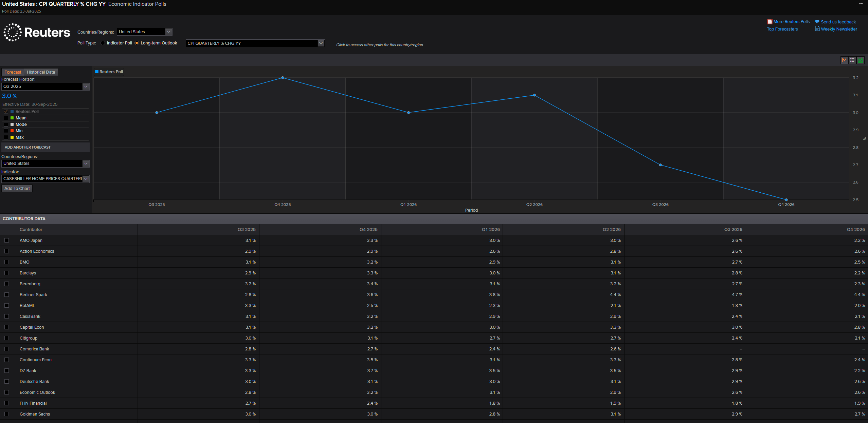
Task: Click the Capital Econ contributor name
Action: (32, 327)
